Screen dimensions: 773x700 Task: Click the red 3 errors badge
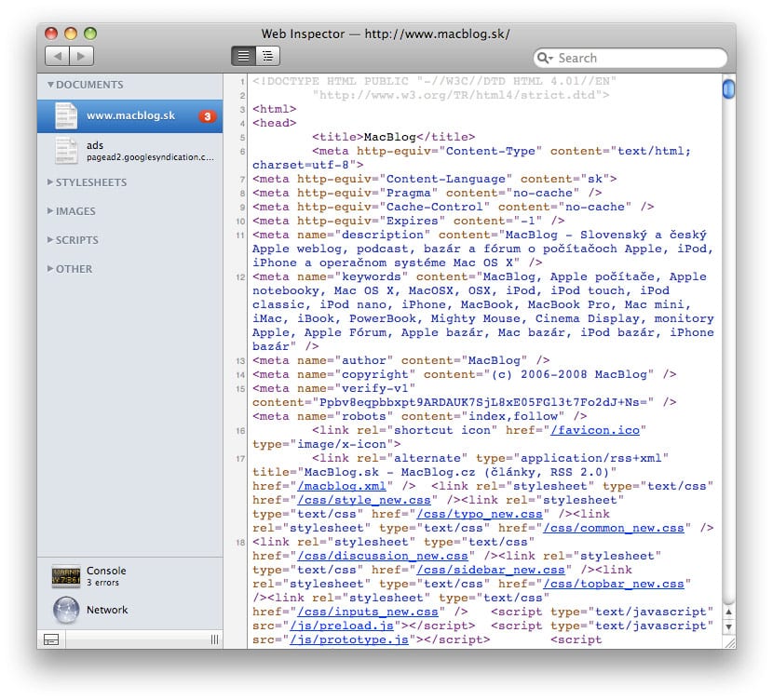tap(208, 116)
